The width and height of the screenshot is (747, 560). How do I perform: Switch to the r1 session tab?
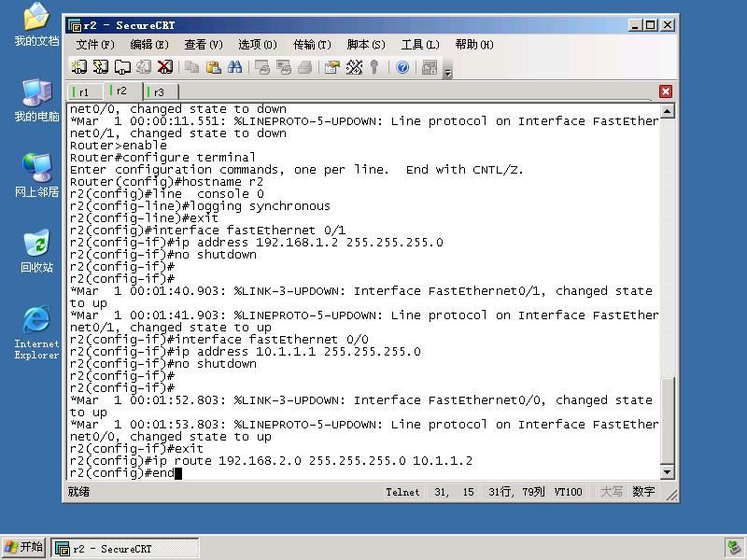tap(84, 91)
